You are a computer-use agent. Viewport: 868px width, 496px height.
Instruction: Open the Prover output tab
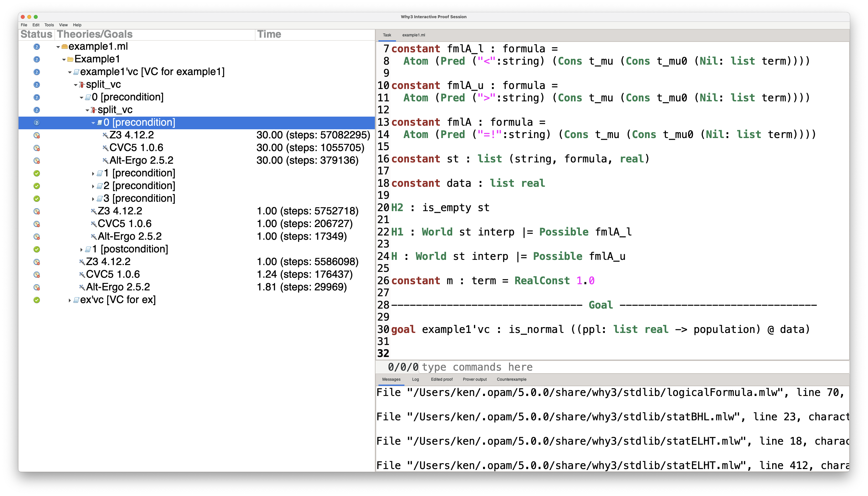(474, 379)
